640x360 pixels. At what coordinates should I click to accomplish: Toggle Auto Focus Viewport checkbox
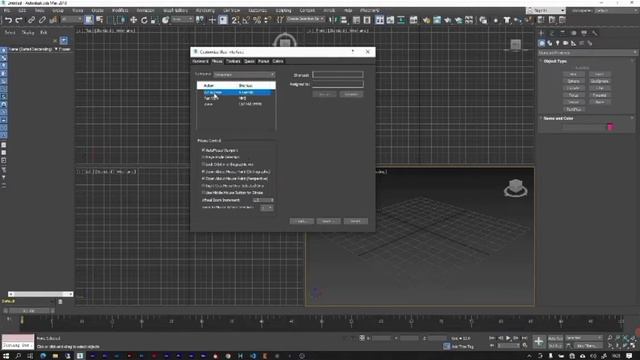203,150
